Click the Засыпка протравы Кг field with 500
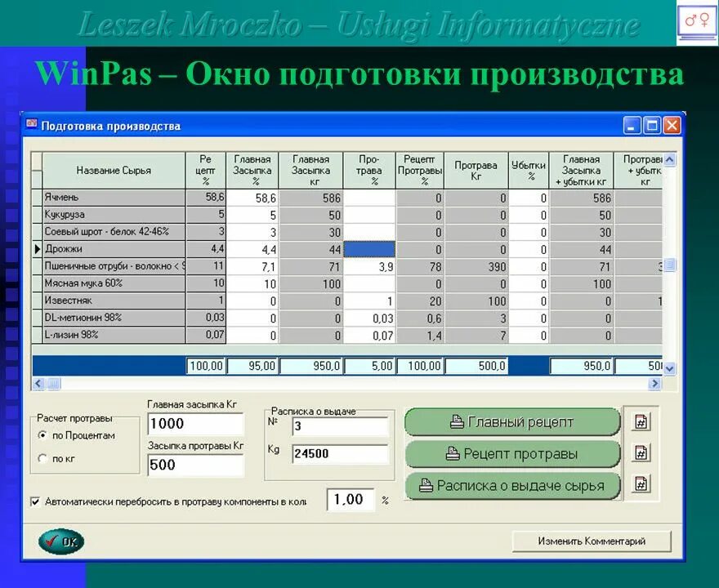 click(x=196, y=465)
